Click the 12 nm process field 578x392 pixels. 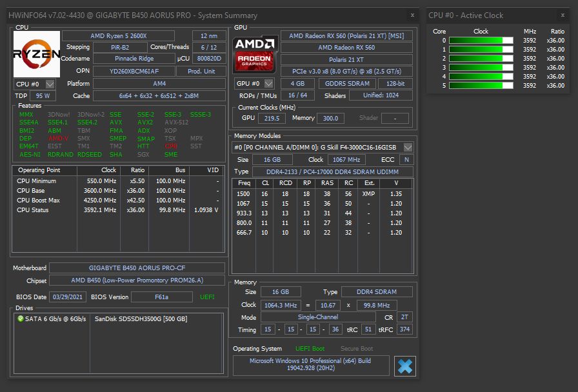[x=209, y=35]
